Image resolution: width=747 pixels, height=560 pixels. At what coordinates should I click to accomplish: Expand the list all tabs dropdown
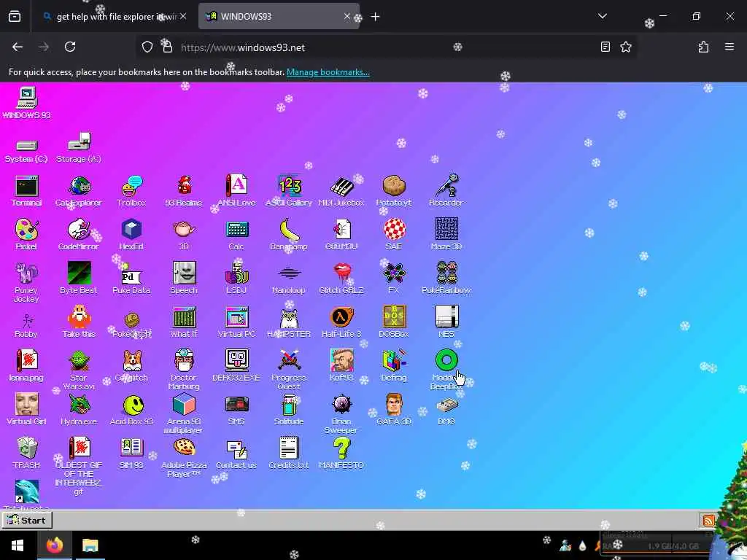pos(602,16)
